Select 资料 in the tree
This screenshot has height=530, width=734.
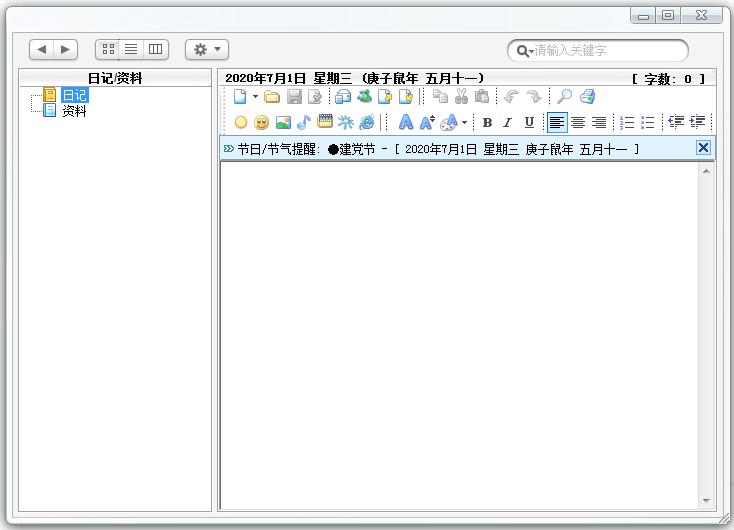74,111
